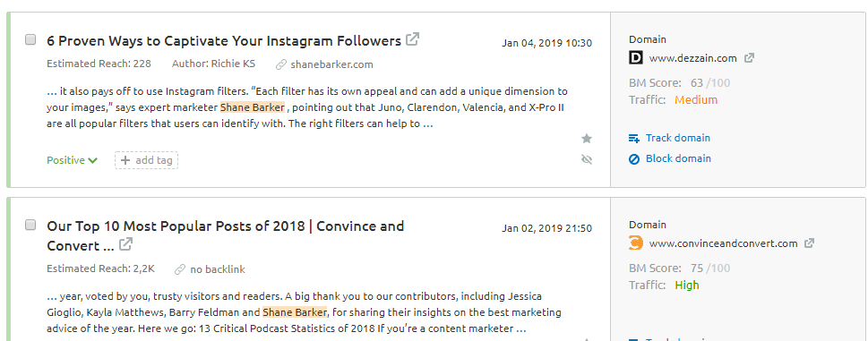Open external link icon beside Convince and Convert title
The height and width of the screenshot is (341, 868).
126,243
